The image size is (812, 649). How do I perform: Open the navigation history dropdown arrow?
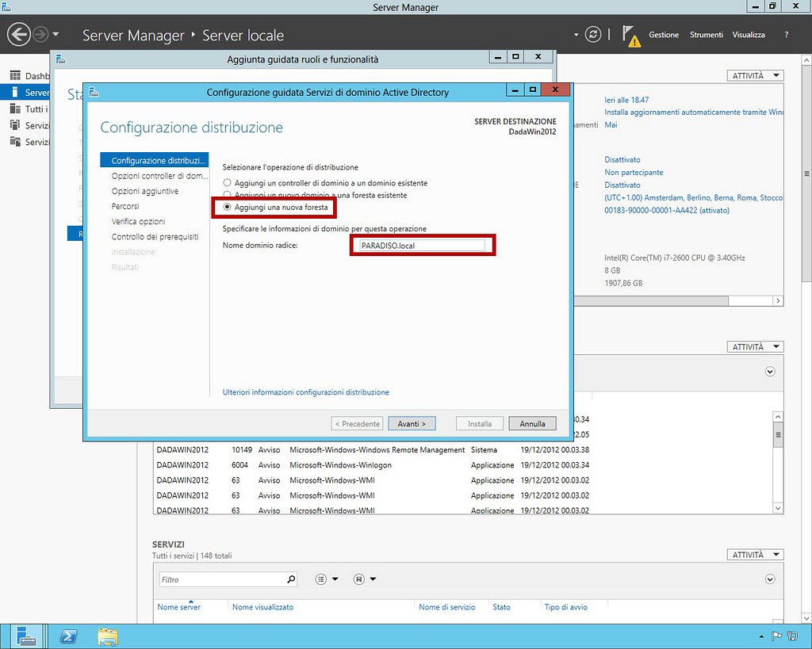click(56, 35)
